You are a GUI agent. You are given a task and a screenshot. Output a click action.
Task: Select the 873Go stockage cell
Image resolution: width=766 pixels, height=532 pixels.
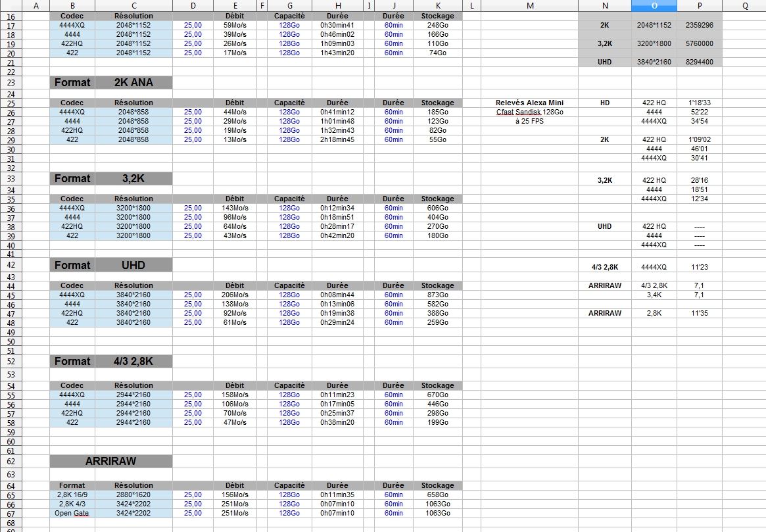point(438,295)
